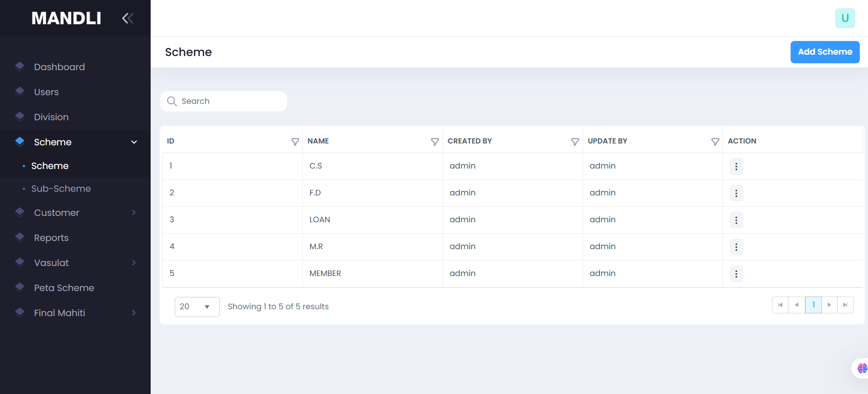Click the Add Scheme button
Image resolution: width=868 pixels, height=394 pixels.
(x=824, y=52)
